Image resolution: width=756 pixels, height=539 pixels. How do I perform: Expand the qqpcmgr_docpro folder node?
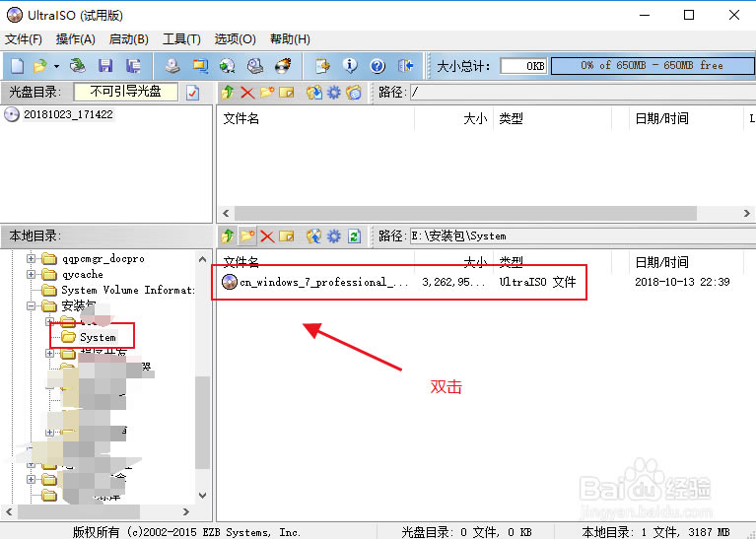pos(31,258)
